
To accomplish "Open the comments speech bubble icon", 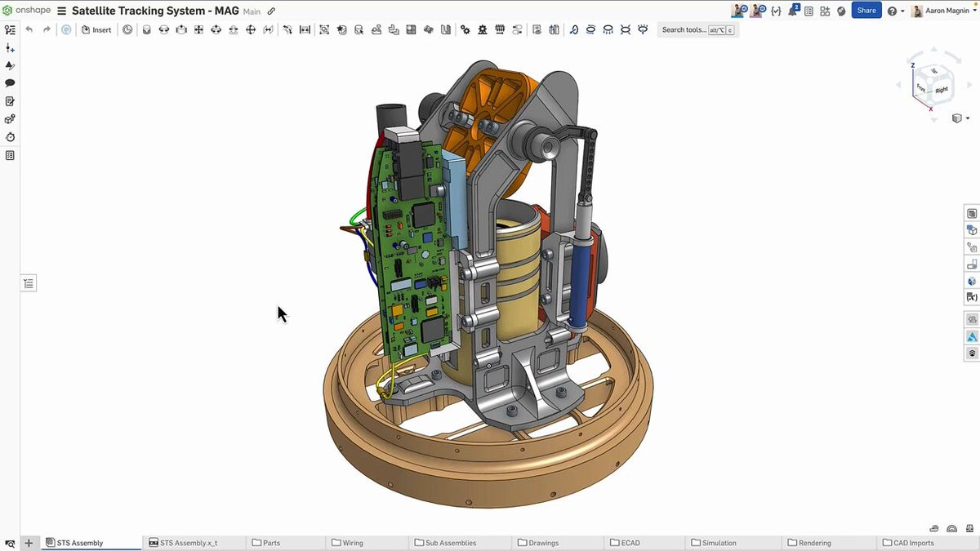I will click(x=10, y=83).
